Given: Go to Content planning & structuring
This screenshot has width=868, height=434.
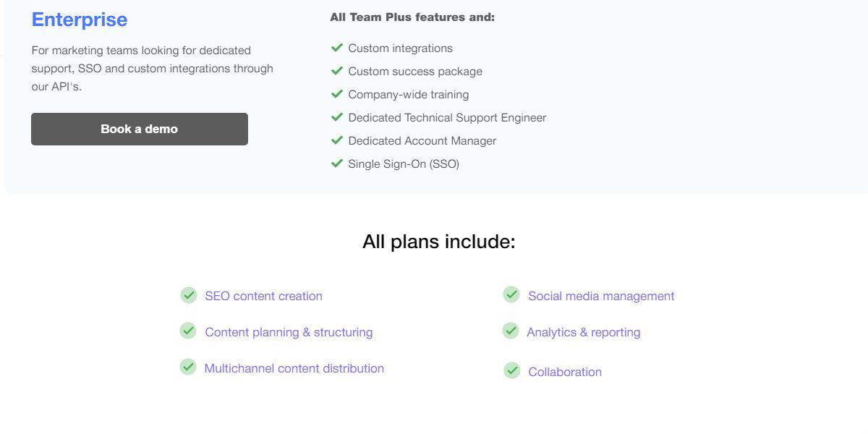Looking at the screenshot, I should point(289,332).
